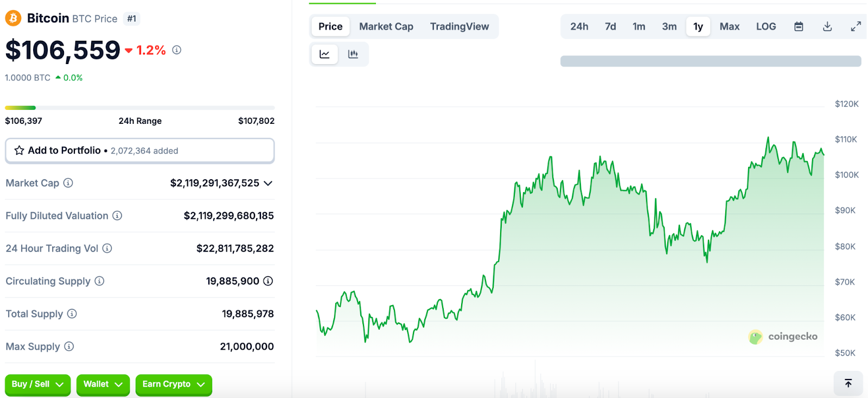Image resolution: width=868 pixels, height=398 pixels.
Task: Open Total Supply info icon
Action: (72, 313)
